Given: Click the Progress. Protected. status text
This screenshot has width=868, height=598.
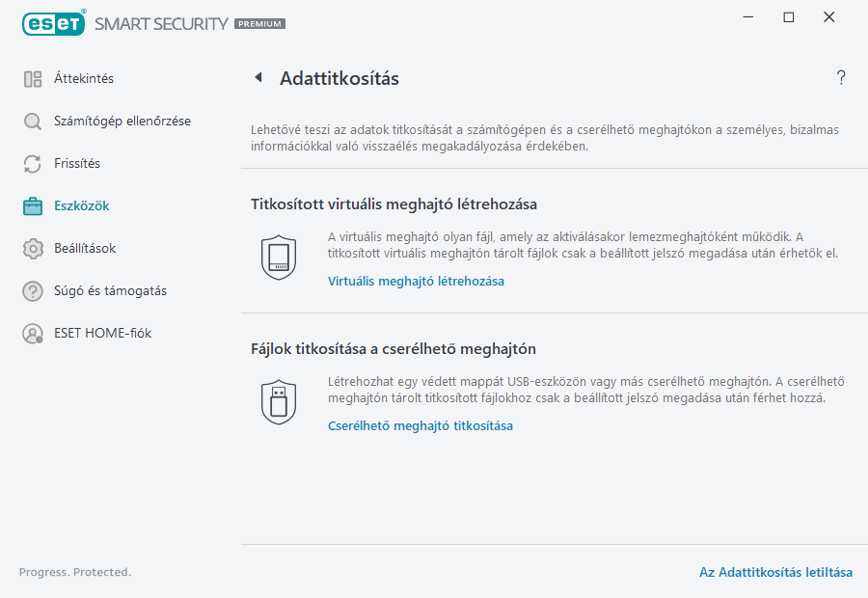Looking at the screenshot, I should (74, 572).
